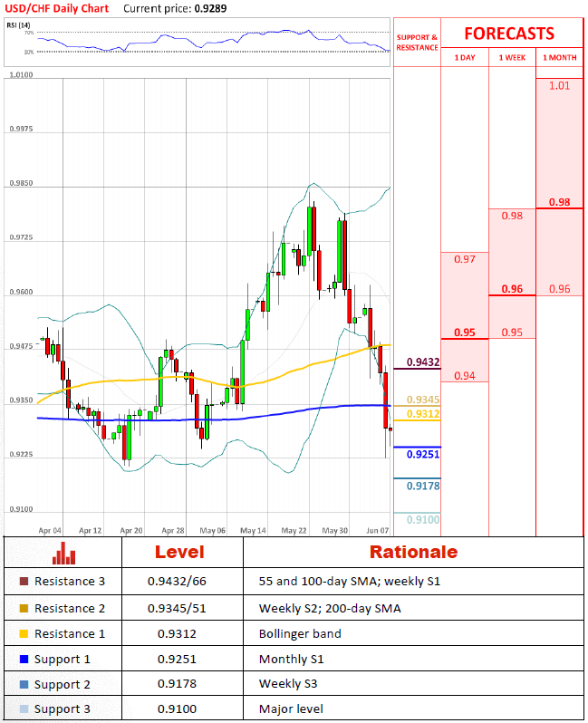Click the May 14 date on the axis
This screenshot has height=723, width=588.
(252, 530)
